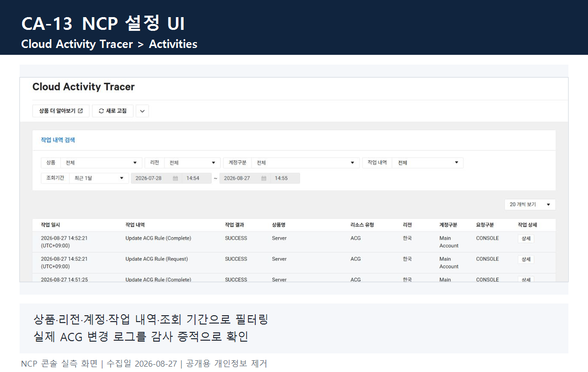Open the 조회기간 최근 1달 dropdown
Screen dimensions: 588x372
98,178
